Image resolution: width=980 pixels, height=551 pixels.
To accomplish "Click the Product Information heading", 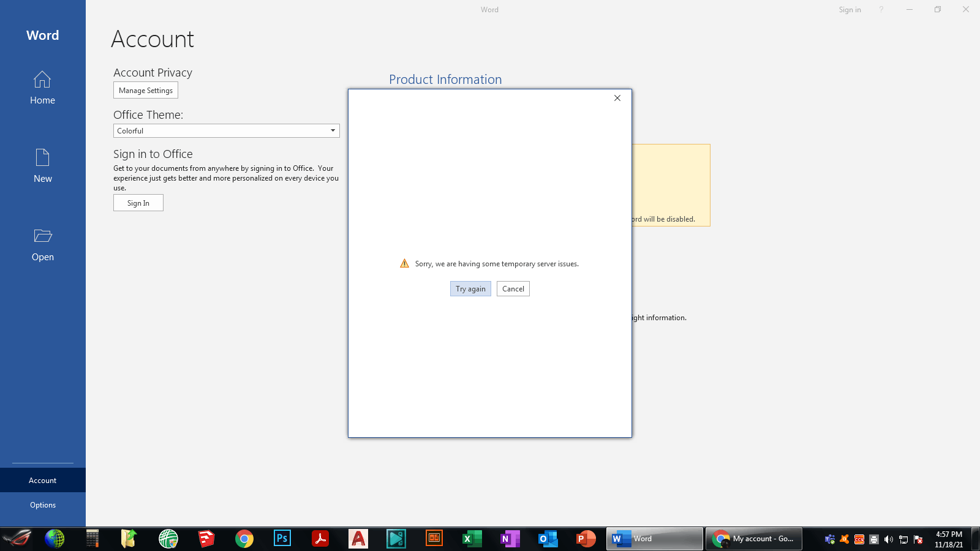I will point(445,80).
